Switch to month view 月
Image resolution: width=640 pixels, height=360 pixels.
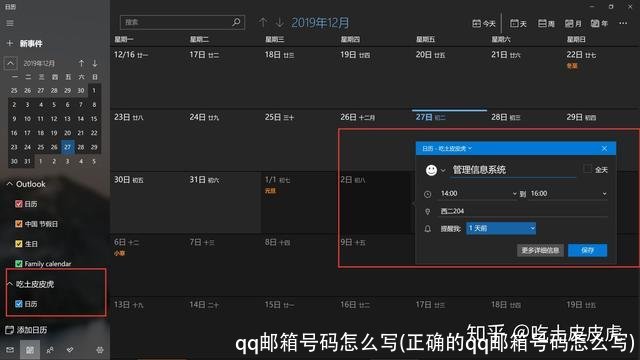click(x=573, y=24)
